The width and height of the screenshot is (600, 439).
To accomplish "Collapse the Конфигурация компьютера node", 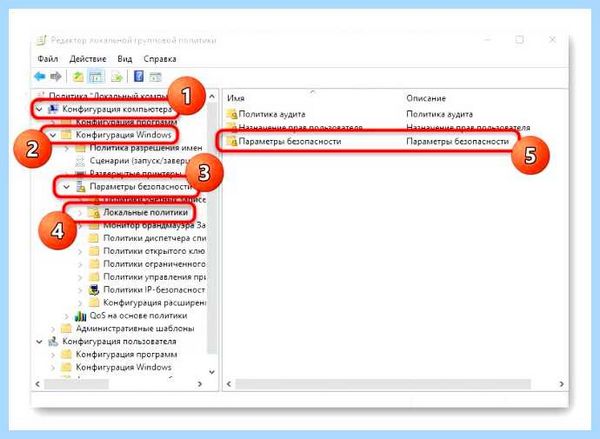I will tap(39, 109).
